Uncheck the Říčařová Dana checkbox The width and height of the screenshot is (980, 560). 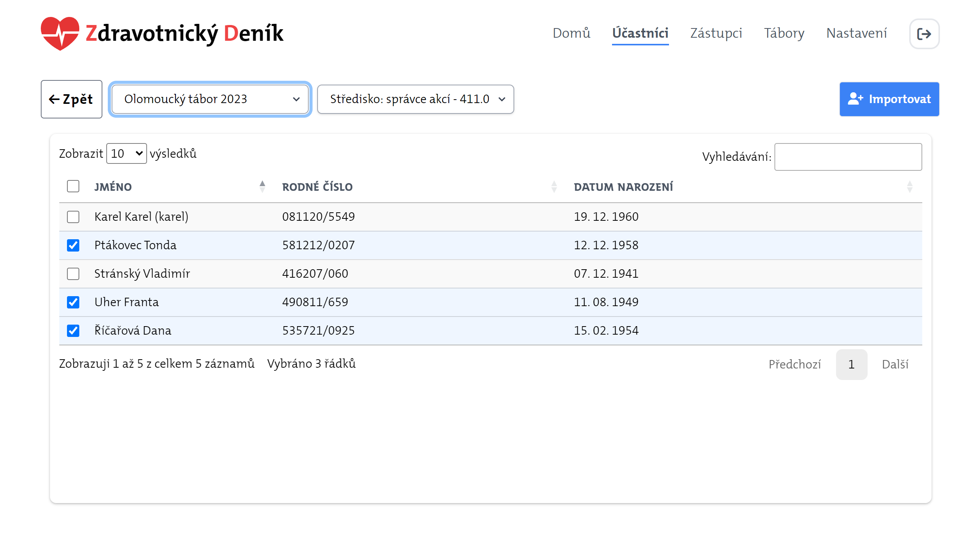tap(73, 330)
